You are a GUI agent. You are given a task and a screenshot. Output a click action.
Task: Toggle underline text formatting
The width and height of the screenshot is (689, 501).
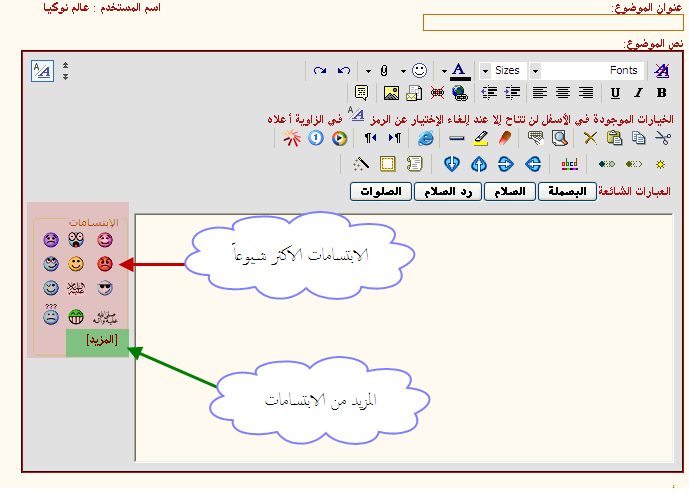pos(614,93)
